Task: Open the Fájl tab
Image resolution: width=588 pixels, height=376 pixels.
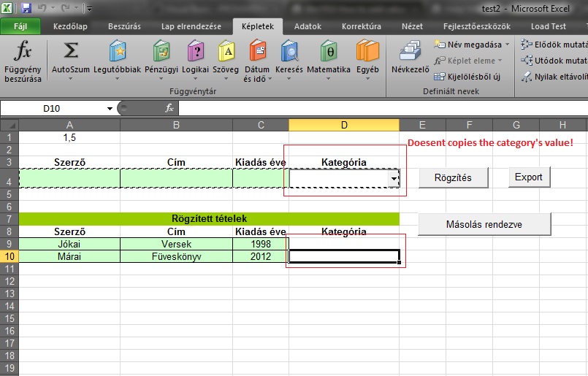Action: coord(20,26)
